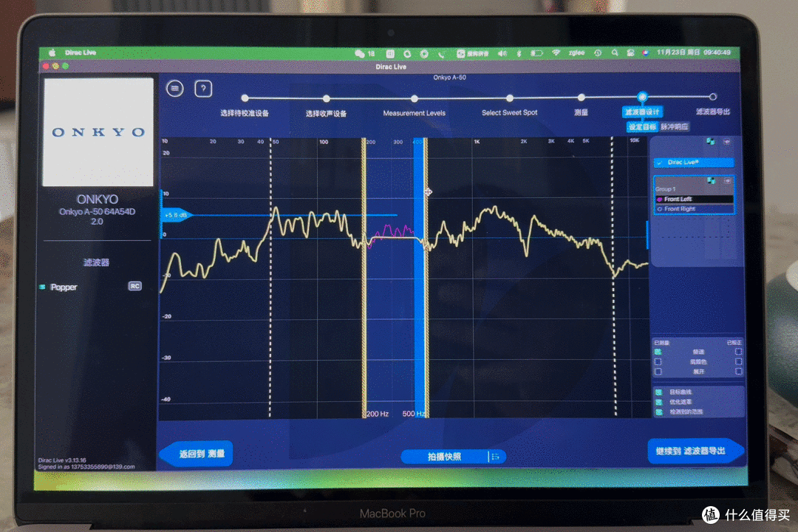The image size is (798, 532).
Task: Click Group 1 link icon
Action: coord(711,181)
